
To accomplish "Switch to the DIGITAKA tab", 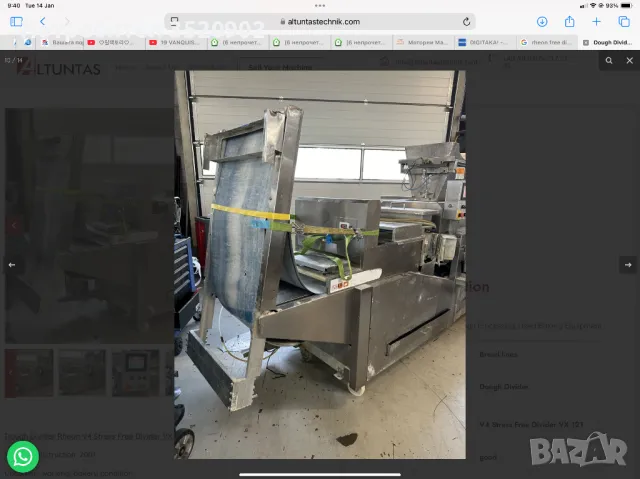I will pos(487,42).
